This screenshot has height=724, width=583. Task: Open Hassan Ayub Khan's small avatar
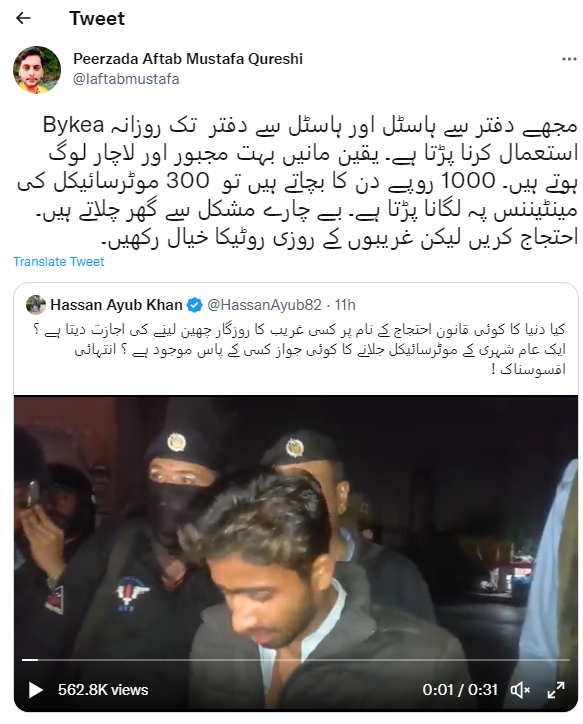[36, 305]
